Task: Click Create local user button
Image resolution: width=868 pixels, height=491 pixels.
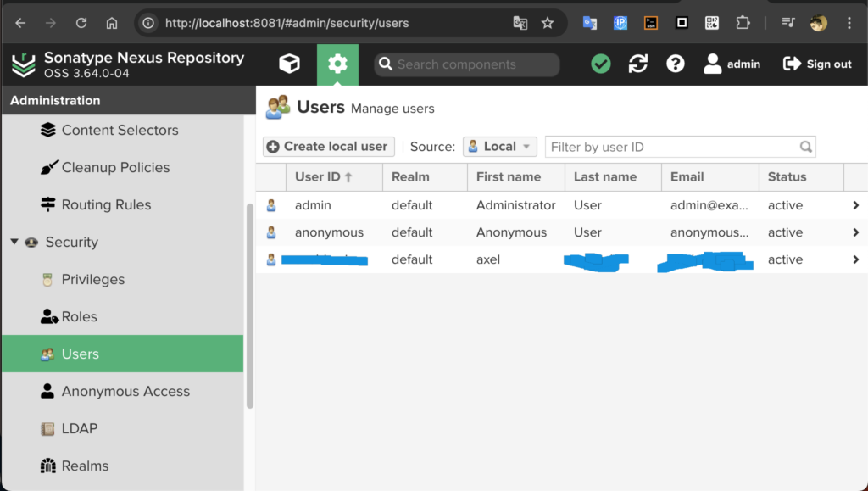Action: (x=328, y=147)
